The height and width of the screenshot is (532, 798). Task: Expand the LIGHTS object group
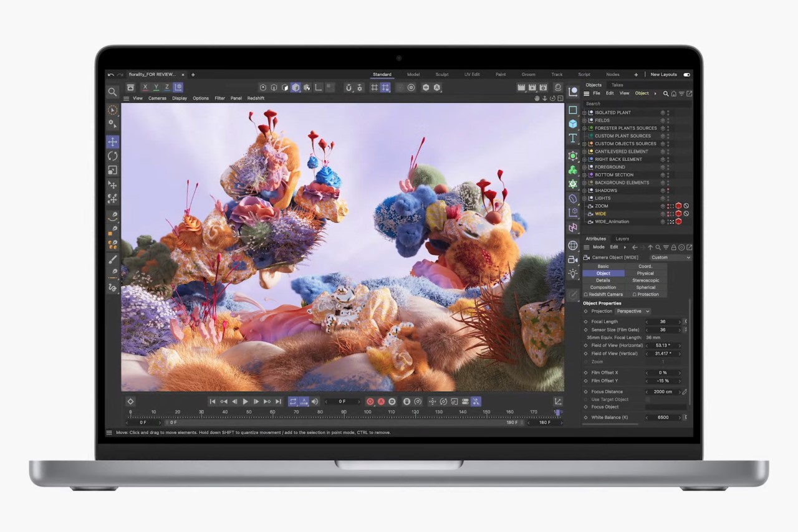coord(585,198)
